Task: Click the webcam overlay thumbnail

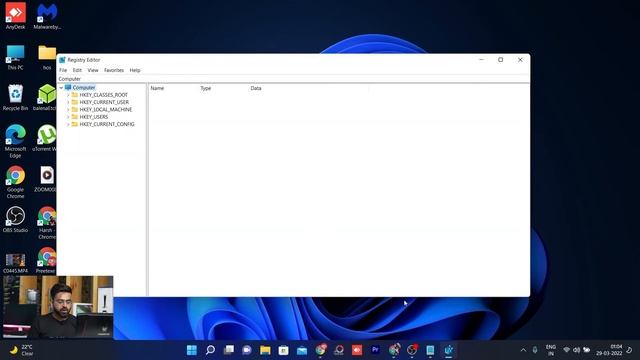Action: pos(58,307)
